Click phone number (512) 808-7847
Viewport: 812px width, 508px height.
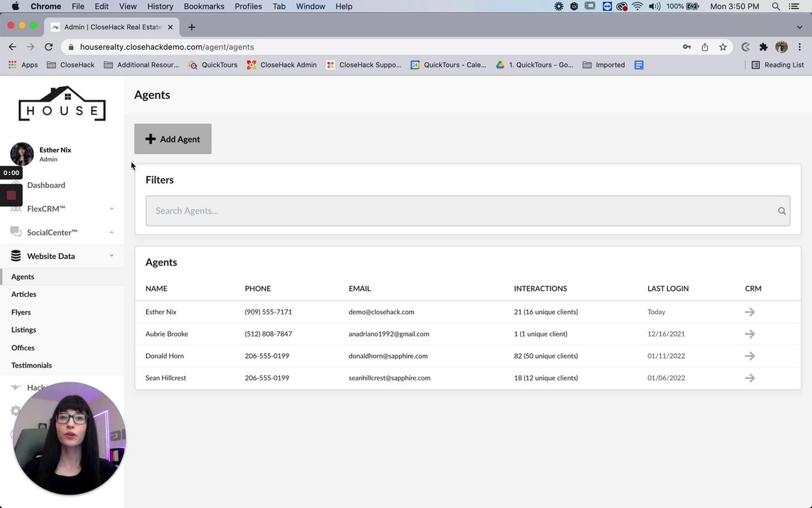[268, 334]
